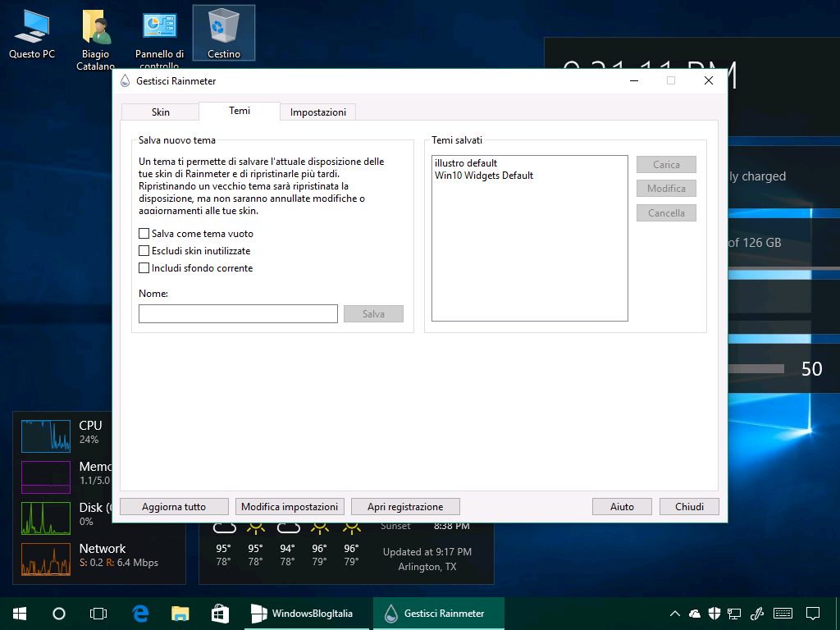The height and width of the screenshot is (630, 840).
Task: Enable Escludi skin inutilizzate checkbox
Action: click(144, 251)
